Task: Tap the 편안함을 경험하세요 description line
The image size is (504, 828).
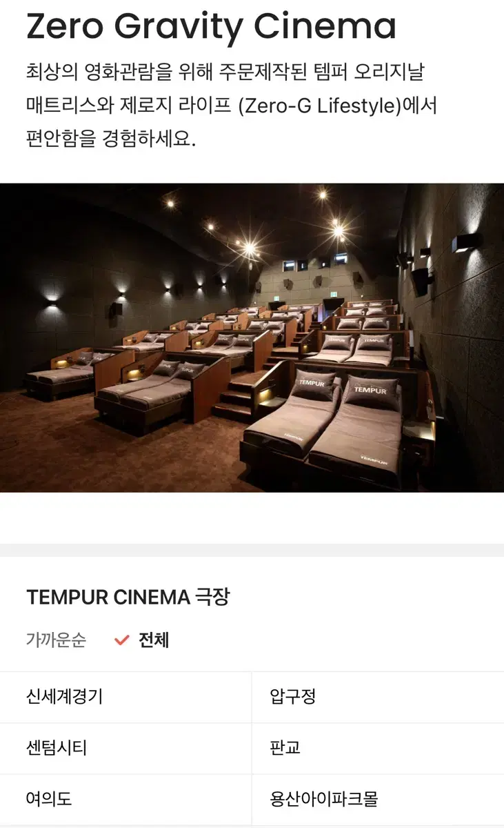Action: click(111, 139)
